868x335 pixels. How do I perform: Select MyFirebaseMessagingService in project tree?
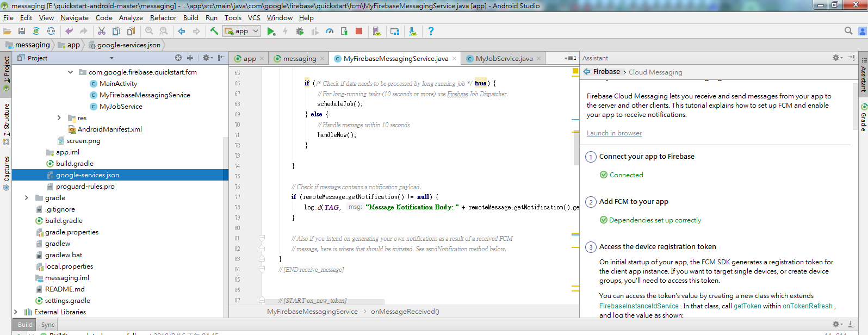click(x=145, y=95)
